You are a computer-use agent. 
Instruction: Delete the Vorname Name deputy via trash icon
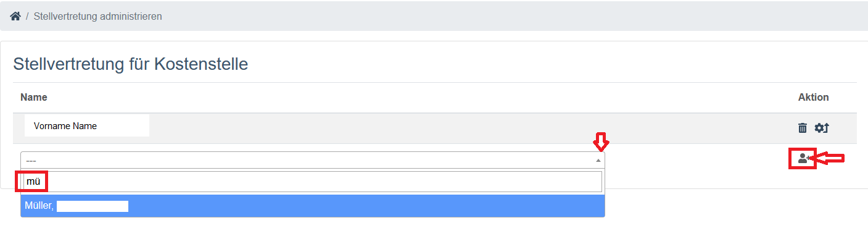click(x=802, y=128)
